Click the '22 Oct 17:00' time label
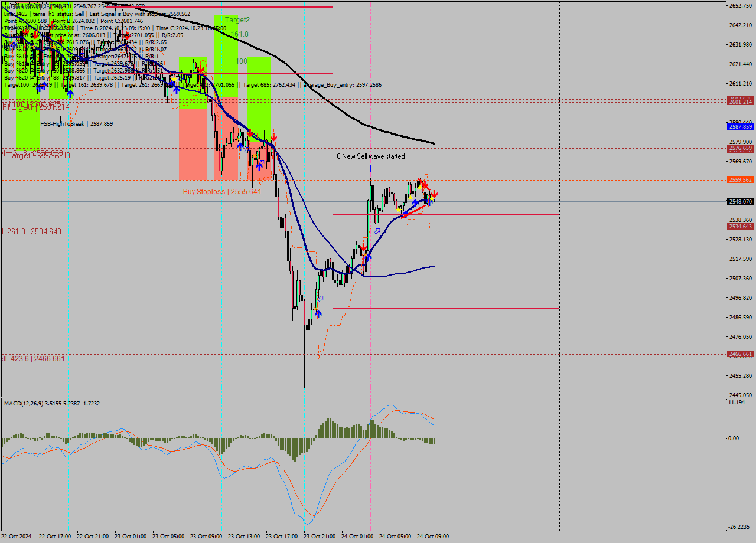 pyautogui.click(x=56, y=536)
